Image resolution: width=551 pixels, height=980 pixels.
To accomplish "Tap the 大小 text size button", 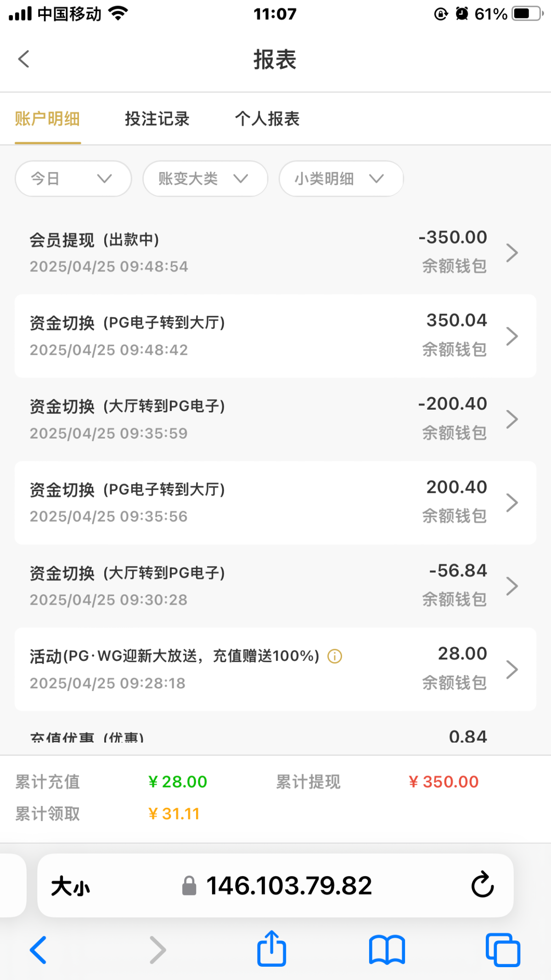I will pyautogui.click(x=70, y=886).
